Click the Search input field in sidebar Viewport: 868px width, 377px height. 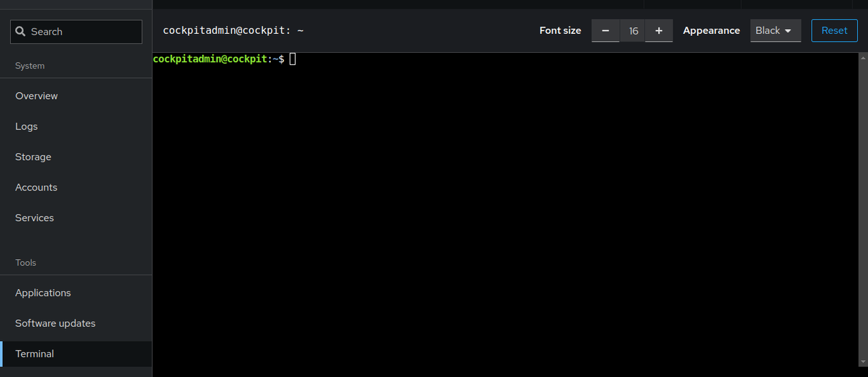pos(76,32)
